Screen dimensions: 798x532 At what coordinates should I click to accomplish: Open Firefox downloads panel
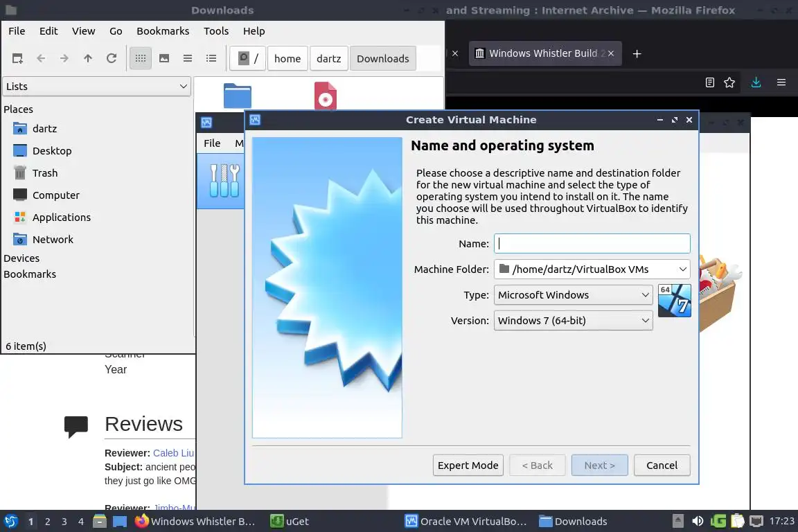click(756, 82)
